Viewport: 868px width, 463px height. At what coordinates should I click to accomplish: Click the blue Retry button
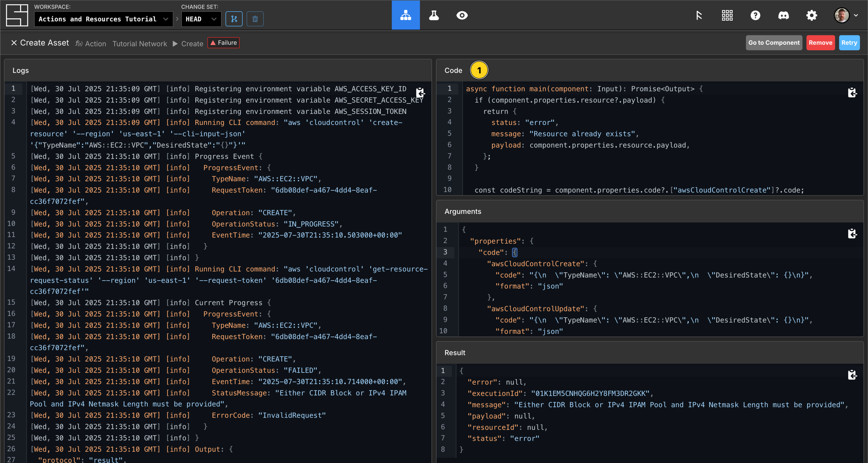click(x=849, y=43)
